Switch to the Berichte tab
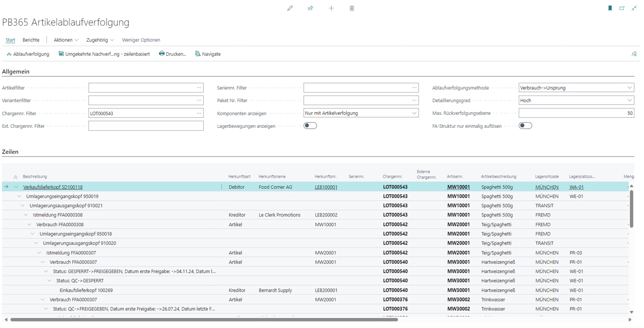The image size is (644, 328). [31, 40]
